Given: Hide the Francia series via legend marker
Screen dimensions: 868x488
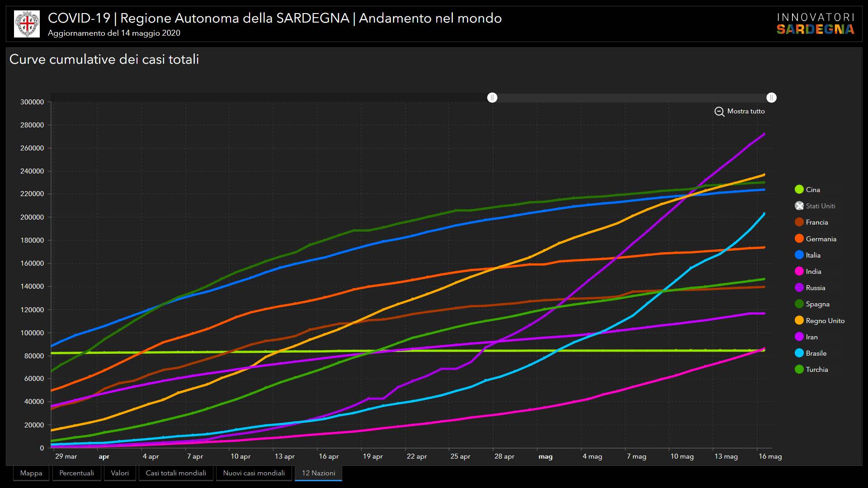Looking at the screenshot, I should point(799,222).
